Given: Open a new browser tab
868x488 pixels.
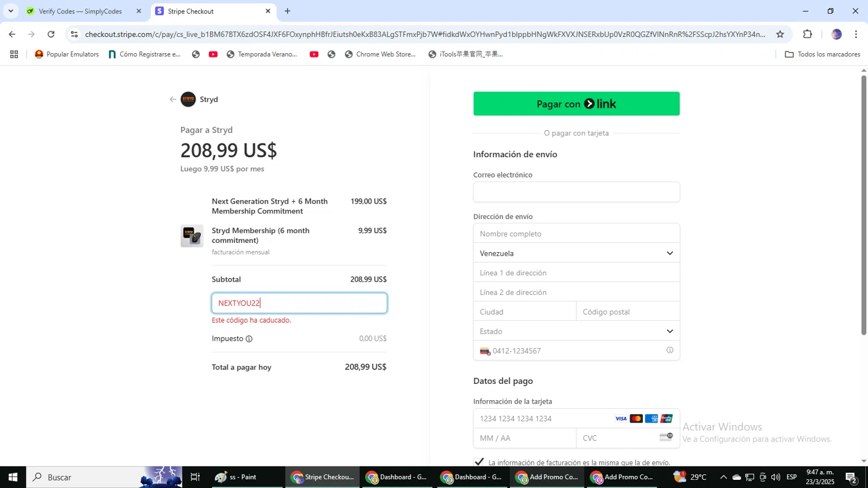Looking at the screenshot, I should 288,11.
